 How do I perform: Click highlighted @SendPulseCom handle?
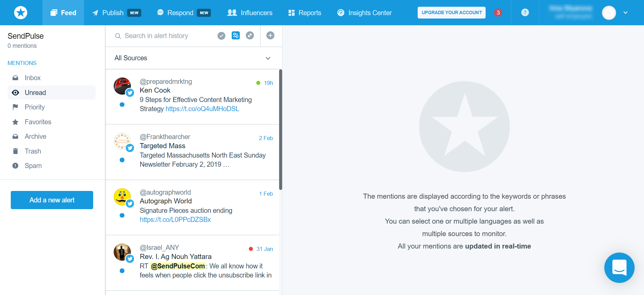click(x=178, y=266)
